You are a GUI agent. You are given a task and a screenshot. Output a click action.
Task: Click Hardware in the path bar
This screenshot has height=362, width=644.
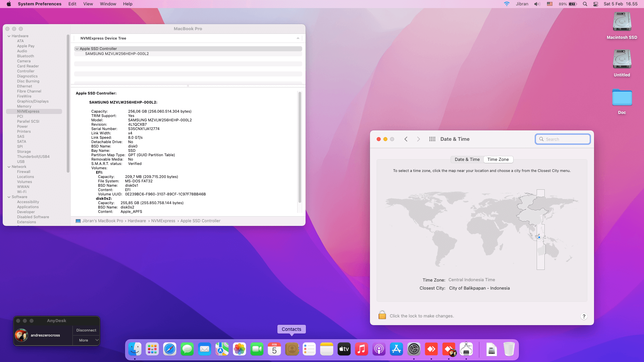coord(137,221)
